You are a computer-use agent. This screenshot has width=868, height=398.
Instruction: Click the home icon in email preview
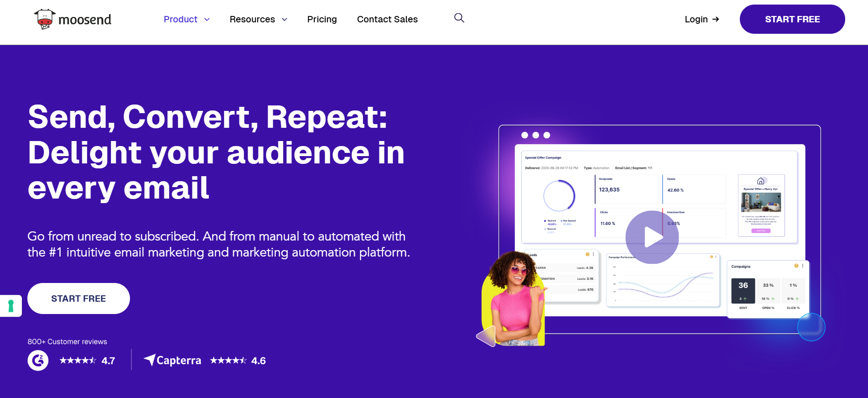coord(760,181)
